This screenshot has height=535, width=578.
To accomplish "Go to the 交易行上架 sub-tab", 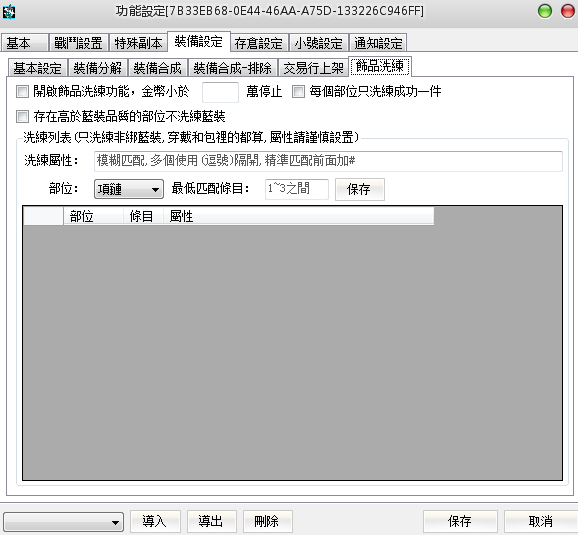I will 313,68.
